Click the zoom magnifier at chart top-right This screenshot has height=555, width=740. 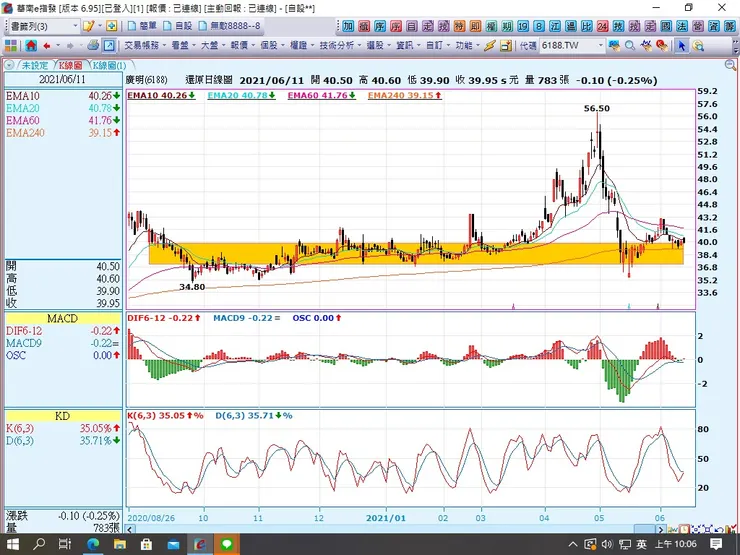pyautogui.click(x=731, y=65)
